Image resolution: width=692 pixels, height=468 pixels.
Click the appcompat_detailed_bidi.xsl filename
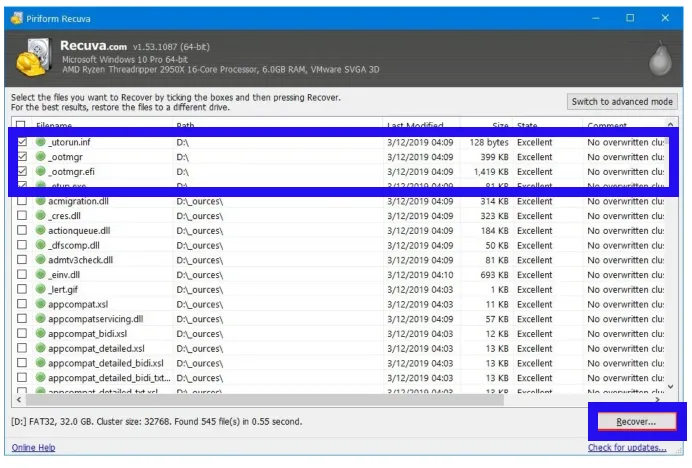(106, 363)
